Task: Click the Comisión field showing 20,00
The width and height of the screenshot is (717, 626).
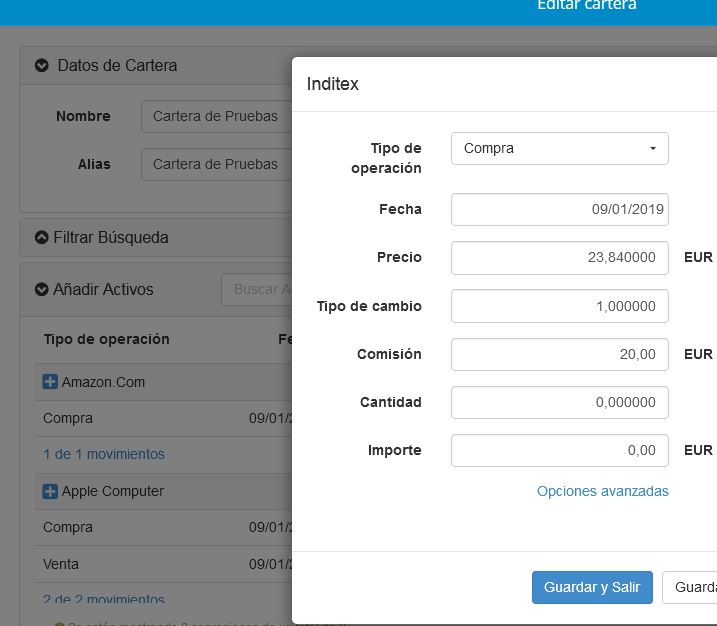Action: pos(560,354)
